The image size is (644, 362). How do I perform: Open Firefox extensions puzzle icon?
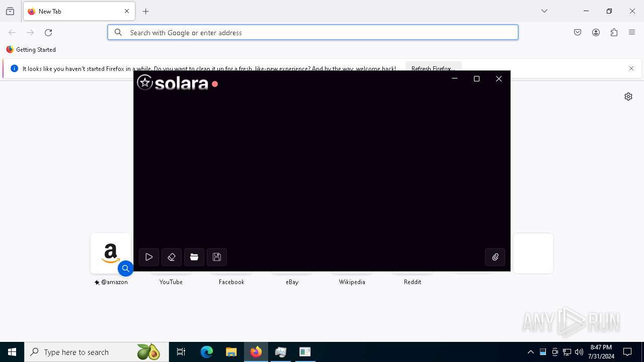[614, 33]
